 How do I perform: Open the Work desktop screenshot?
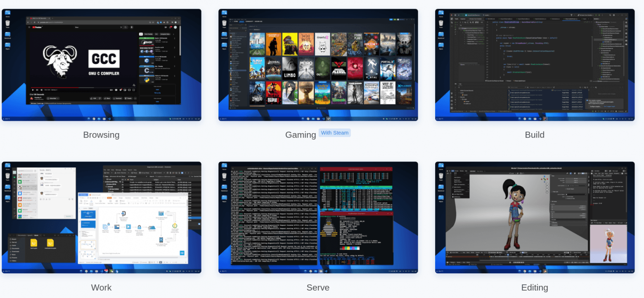click(x=102, y=217)
